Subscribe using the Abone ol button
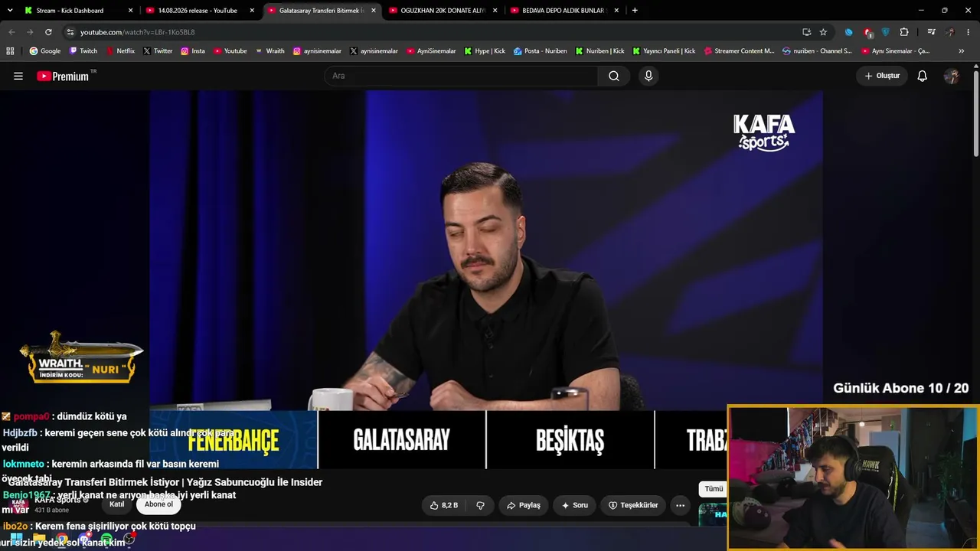This screenshot has height=551, width=980. pos(159,504)
